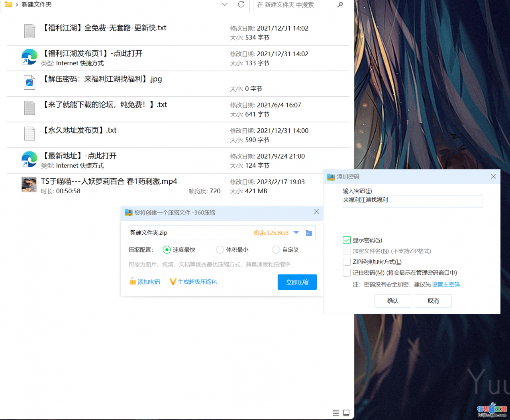Image resolution: width=510 pixels, height=420 pixels.
Task: Uncheck the 显示密码 checkbox
Action: click(347, 240)
